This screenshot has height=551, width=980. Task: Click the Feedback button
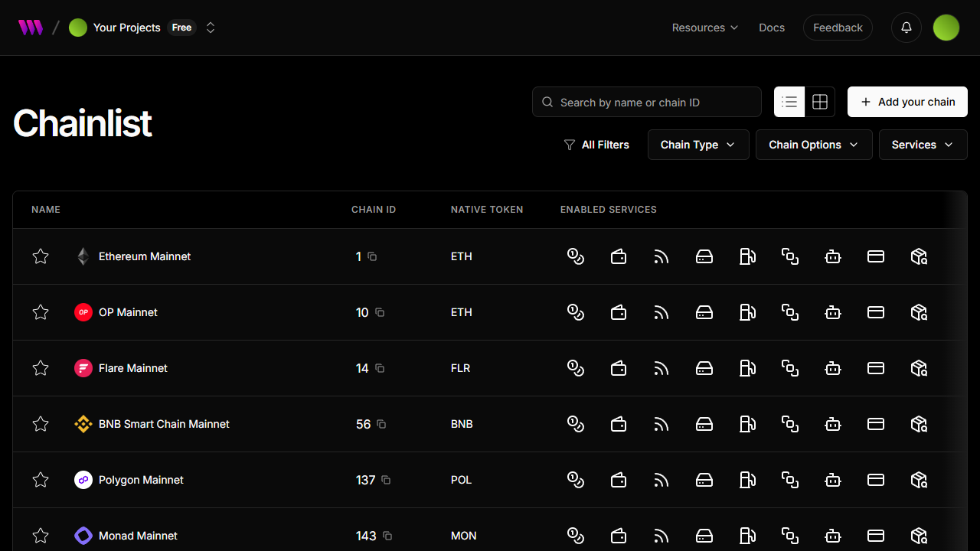click(838, 28)
